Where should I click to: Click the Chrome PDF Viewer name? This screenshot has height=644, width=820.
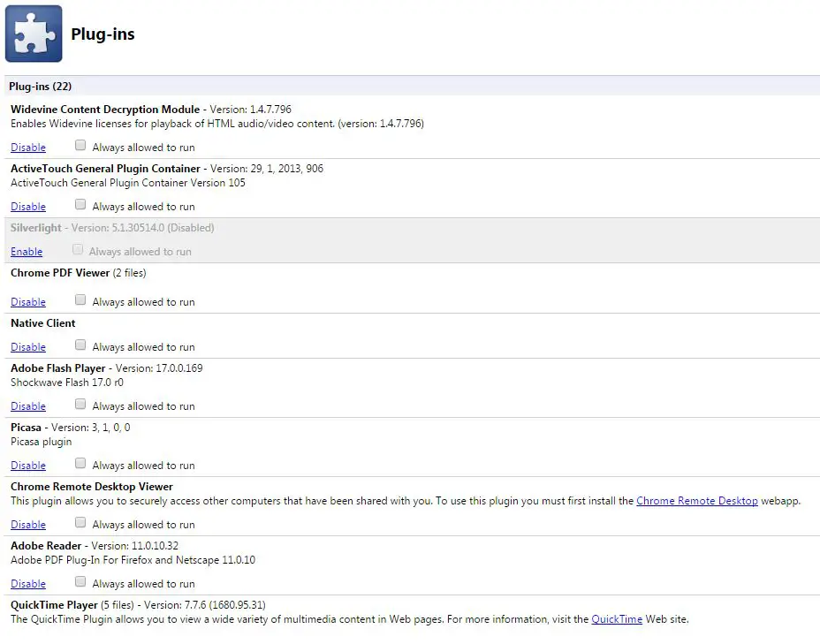(x=60, y=273)
